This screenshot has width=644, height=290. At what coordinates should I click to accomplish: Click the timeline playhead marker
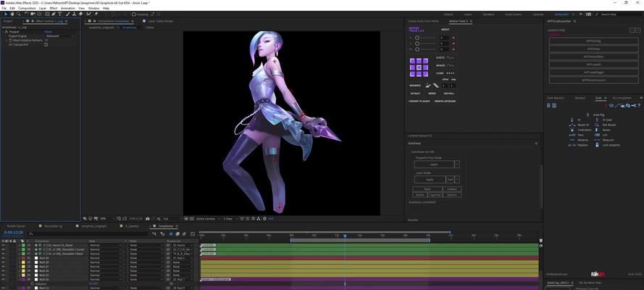click(x=345, y=236)
